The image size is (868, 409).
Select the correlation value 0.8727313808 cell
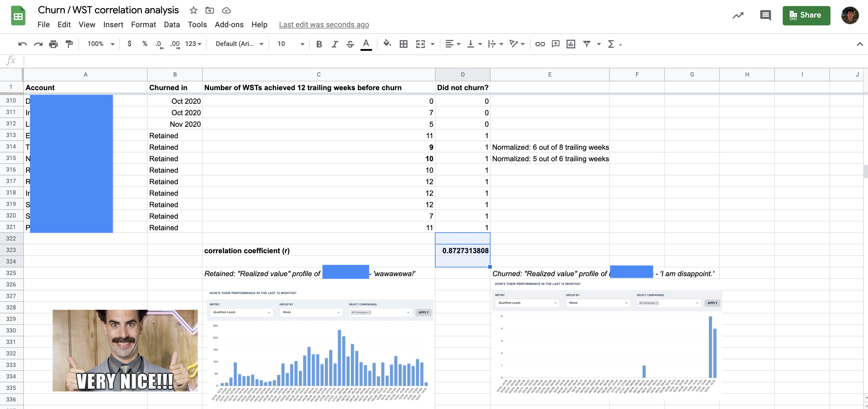463,250
